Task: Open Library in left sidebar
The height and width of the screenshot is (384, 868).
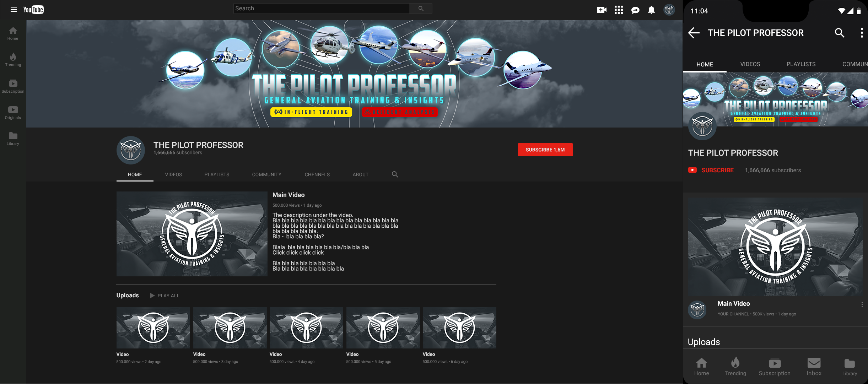Action: coord(13,139)
